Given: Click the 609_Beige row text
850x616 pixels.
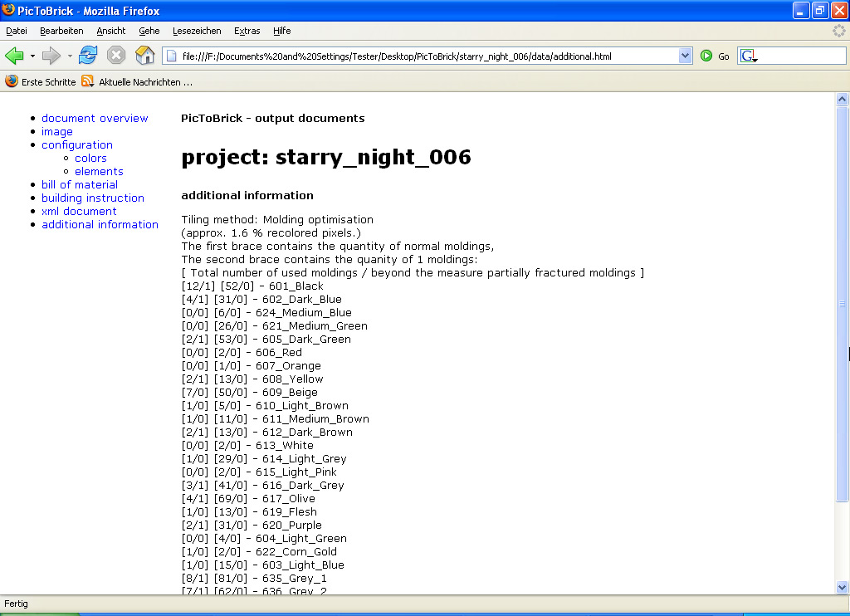Looking at the screenshot, I should (x=249, y=393).
